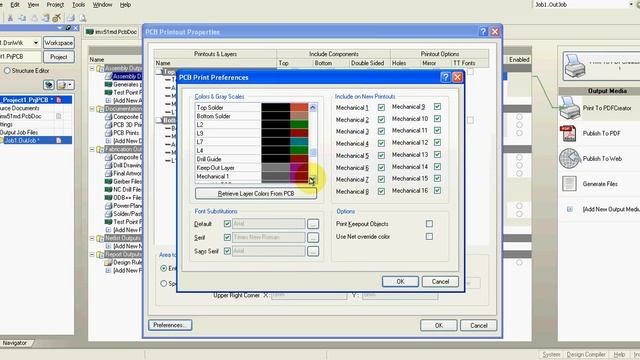
Task: Open dropdown arrow next to folder icon button
Action: pos(70,85)
